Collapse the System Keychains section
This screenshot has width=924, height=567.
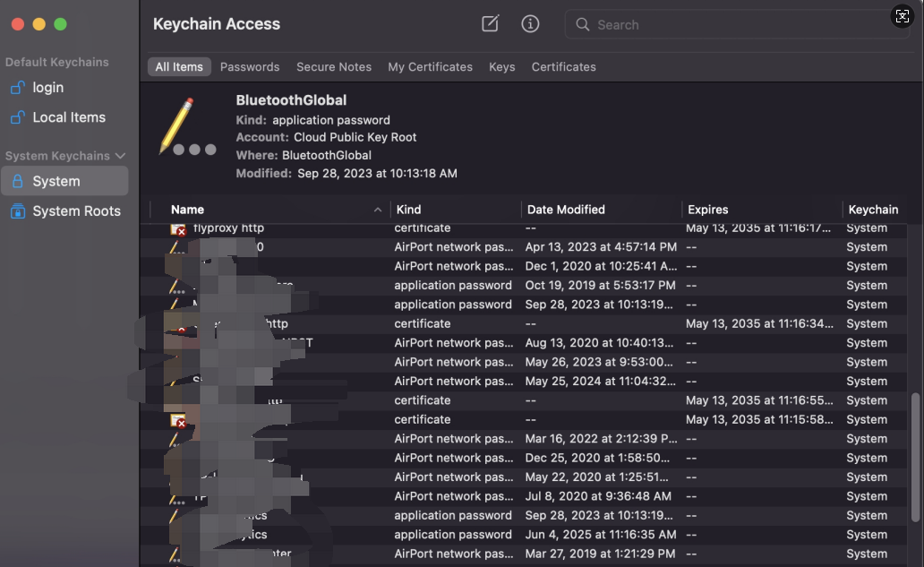click(120, 156)
